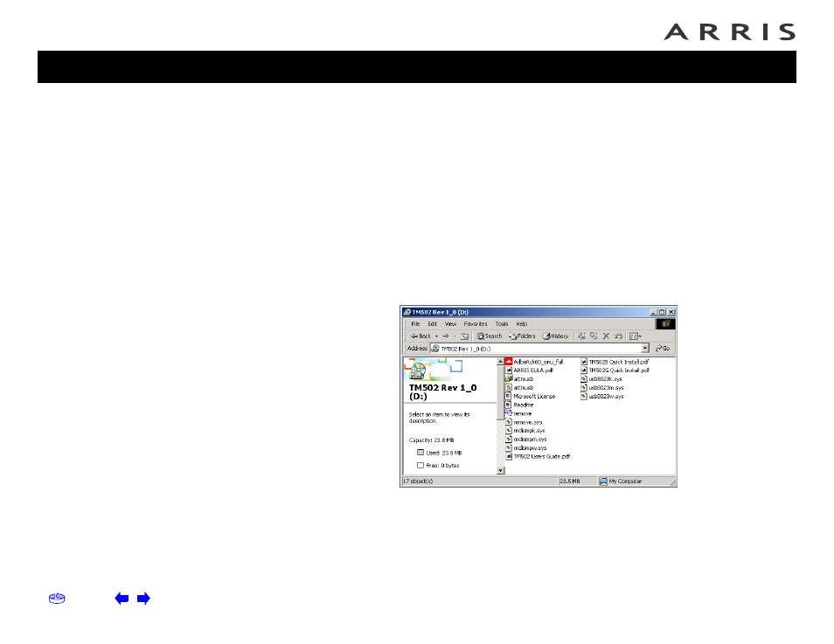Select the remove application file
Screen dimensions: 834x644
click(x=518, y=413)
